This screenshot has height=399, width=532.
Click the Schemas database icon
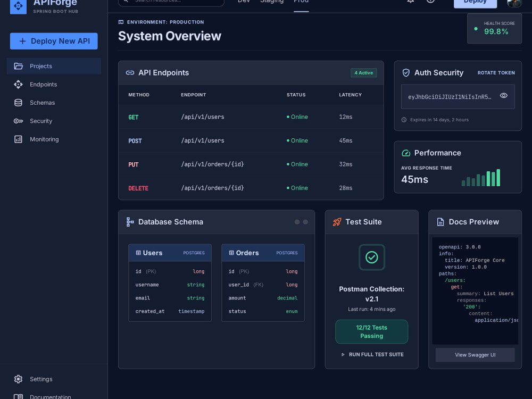(x=18, y=103)
